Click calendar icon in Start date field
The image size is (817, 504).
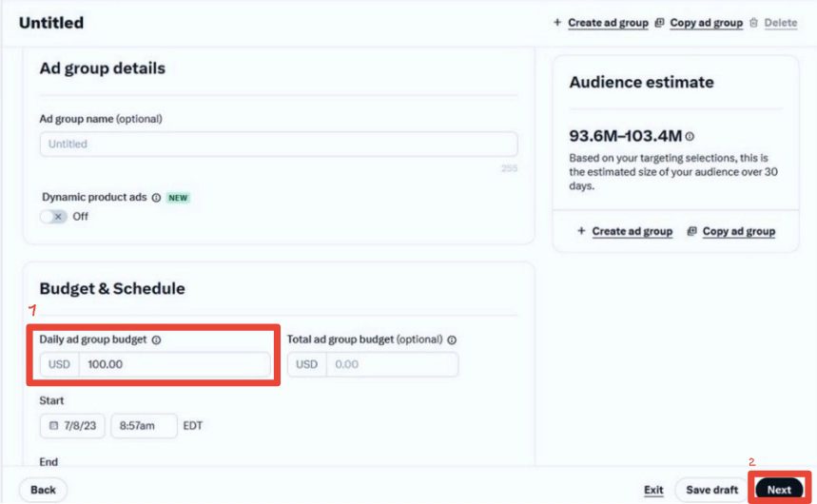[x=53, y=425]
